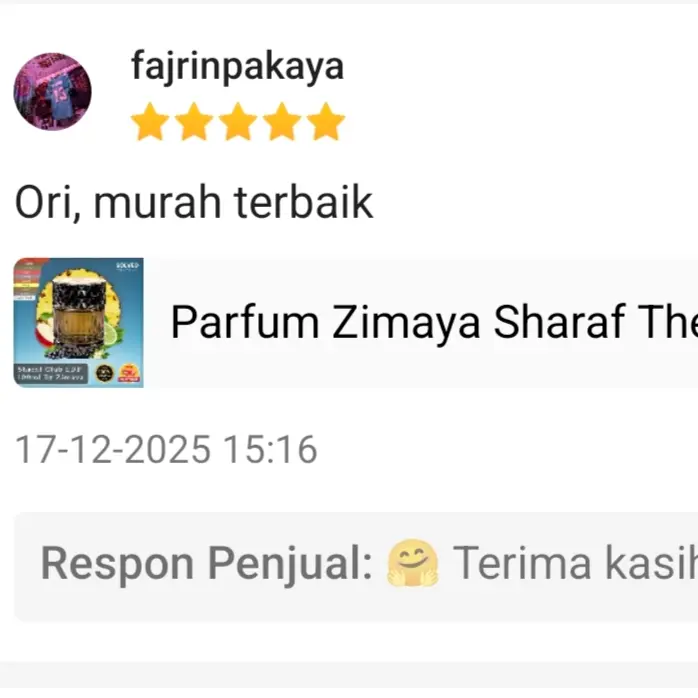698x698 pixels.
Task: Open the Parfum Zimaya Sharaf product title
Action: click(x=434, y=321)
